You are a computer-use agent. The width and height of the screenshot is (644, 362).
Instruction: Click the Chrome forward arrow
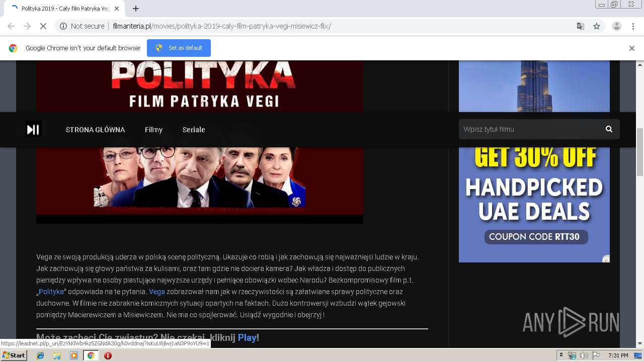tap(27, 26)
